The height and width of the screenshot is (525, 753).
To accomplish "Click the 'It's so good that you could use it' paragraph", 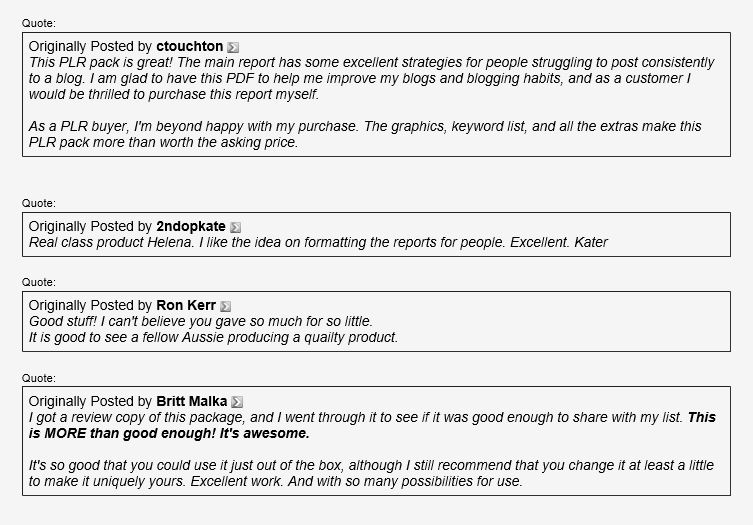I will [371, 473].
